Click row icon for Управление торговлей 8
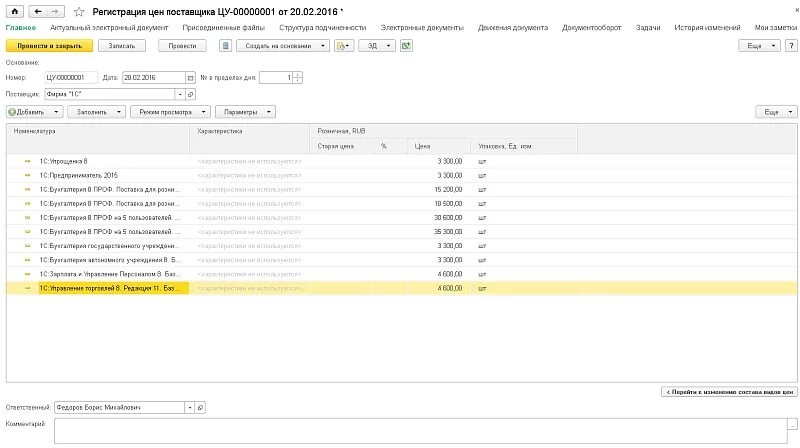The height and width of the screenshot is (448, 800). click(x=28, y=288)
